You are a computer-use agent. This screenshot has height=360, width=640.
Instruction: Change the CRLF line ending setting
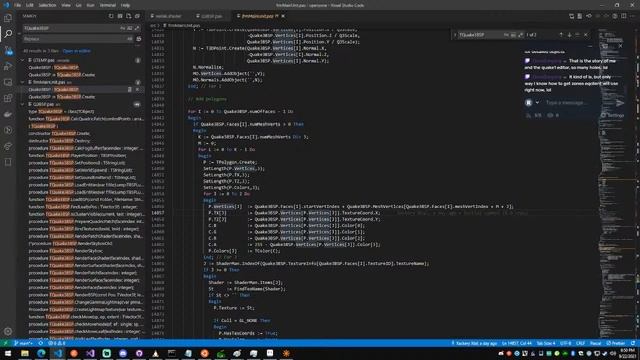coord(580,343)
